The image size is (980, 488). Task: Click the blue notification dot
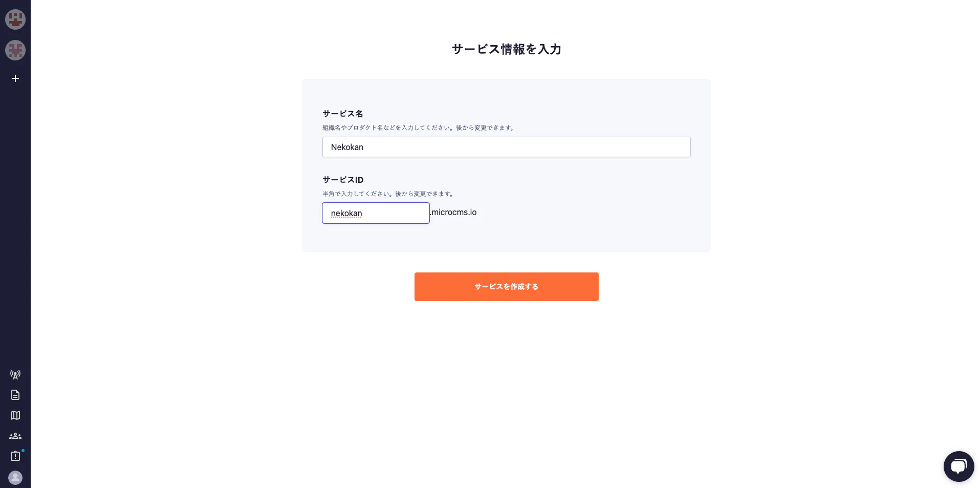coord(23,451)
